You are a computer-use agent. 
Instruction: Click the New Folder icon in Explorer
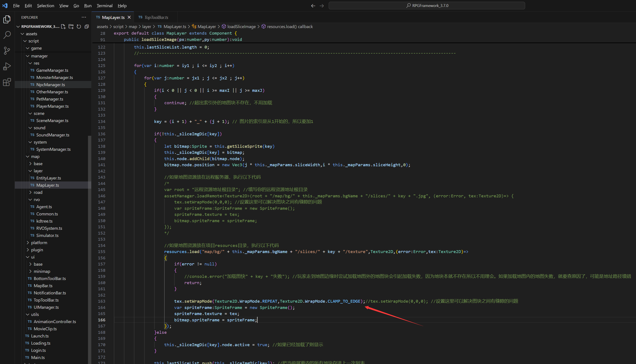point(71,27)
